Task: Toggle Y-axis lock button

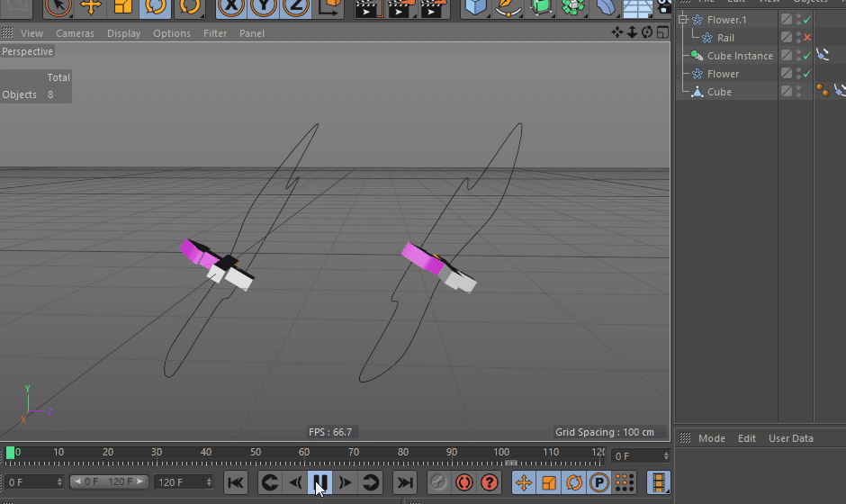Action: pyautogui.click(x=264, y=7)
